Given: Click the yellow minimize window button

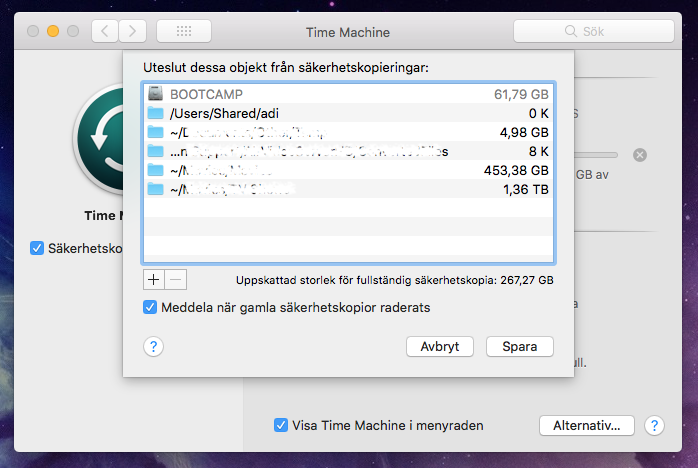Looking at the screenshot, I should tap(53, 31).
